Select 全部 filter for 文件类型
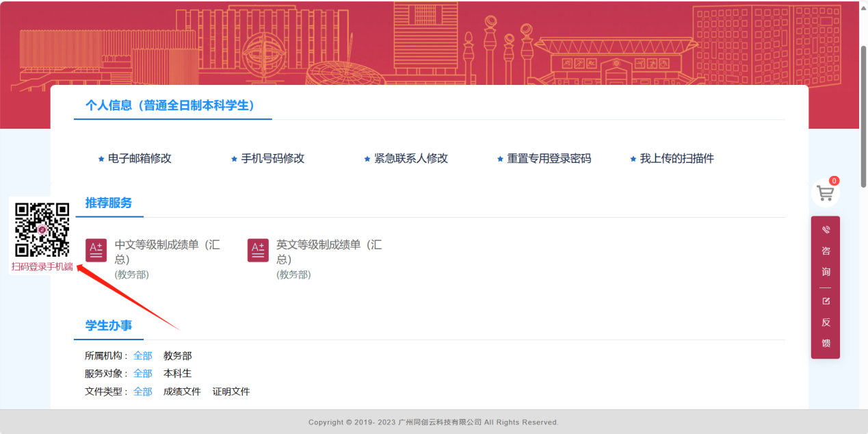Viewport: 868px width, 434px height. [x=143, y=392]
